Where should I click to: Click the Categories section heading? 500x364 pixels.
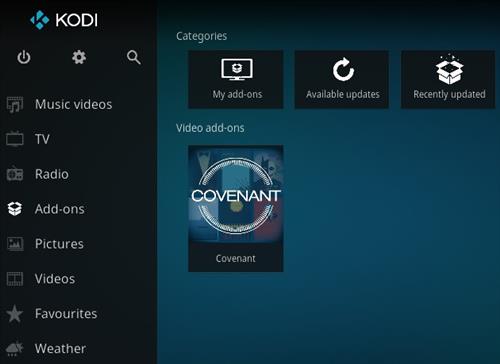tap(202, 36)
